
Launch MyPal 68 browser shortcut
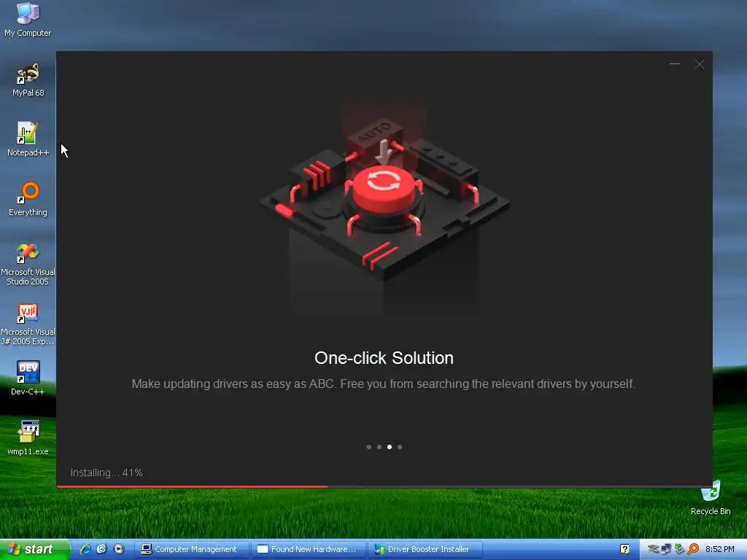(28, 79)
